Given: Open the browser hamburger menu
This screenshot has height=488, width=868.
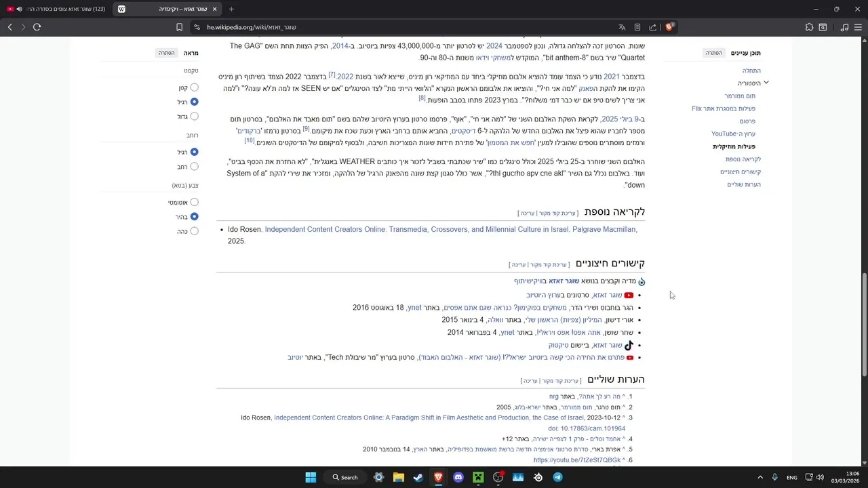Looking at the screenshot, I should (x=859, y=27).
